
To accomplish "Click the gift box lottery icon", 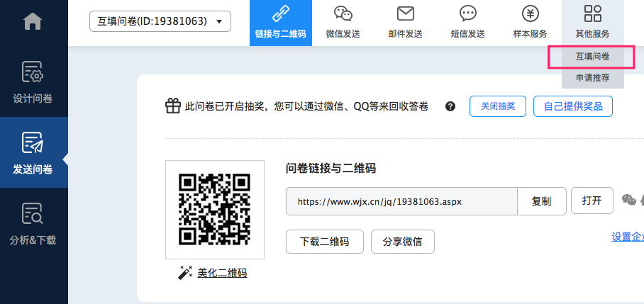I will [x=173, y=106].
